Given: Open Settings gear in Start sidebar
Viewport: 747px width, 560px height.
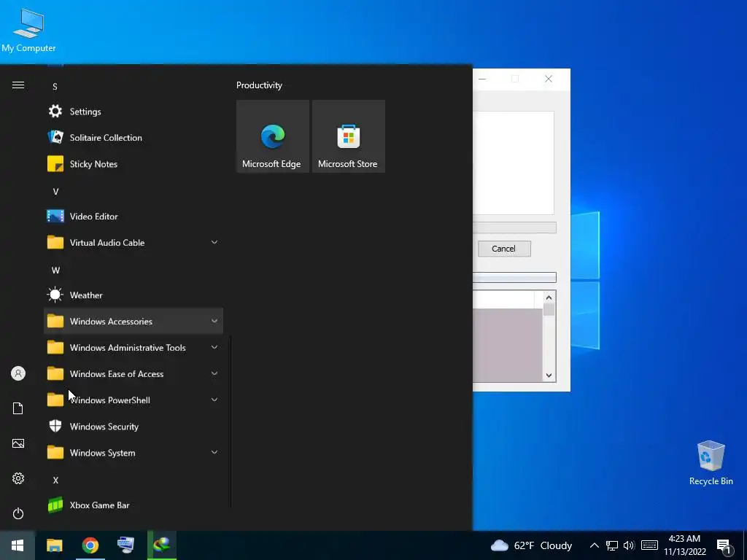Looking at the screenshot, I should click(18, 478).
